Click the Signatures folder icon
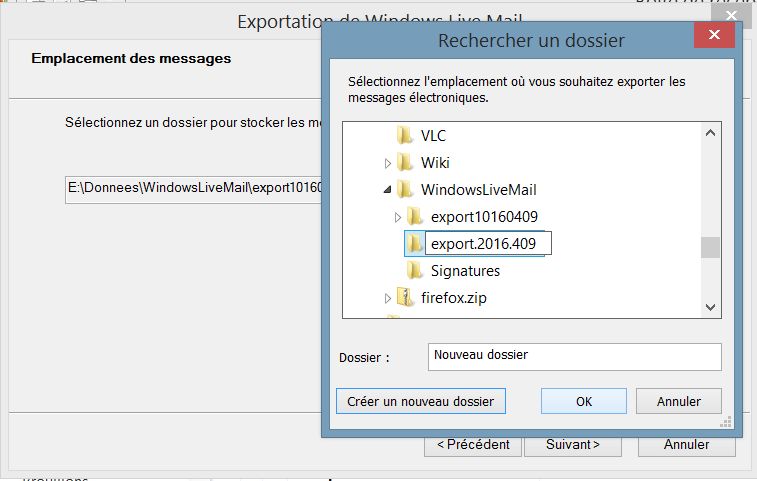This screenshot has height=481, width=757. pyautogui.click(x=415, y=270)
